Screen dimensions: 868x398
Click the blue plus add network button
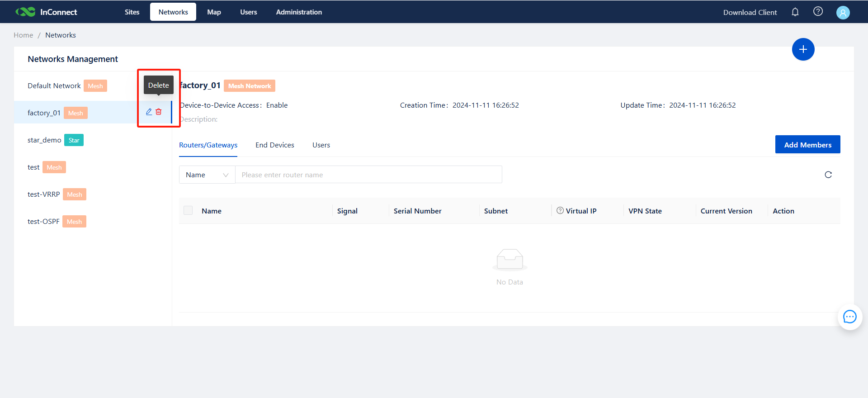803,49
